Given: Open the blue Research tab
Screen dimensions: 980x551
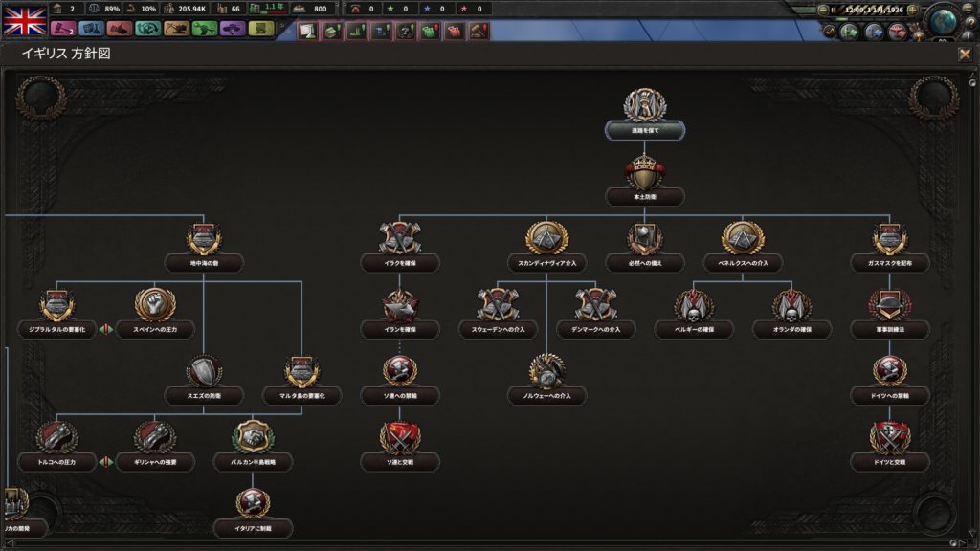Looking at the screenshot, I should tap(91, 29).
